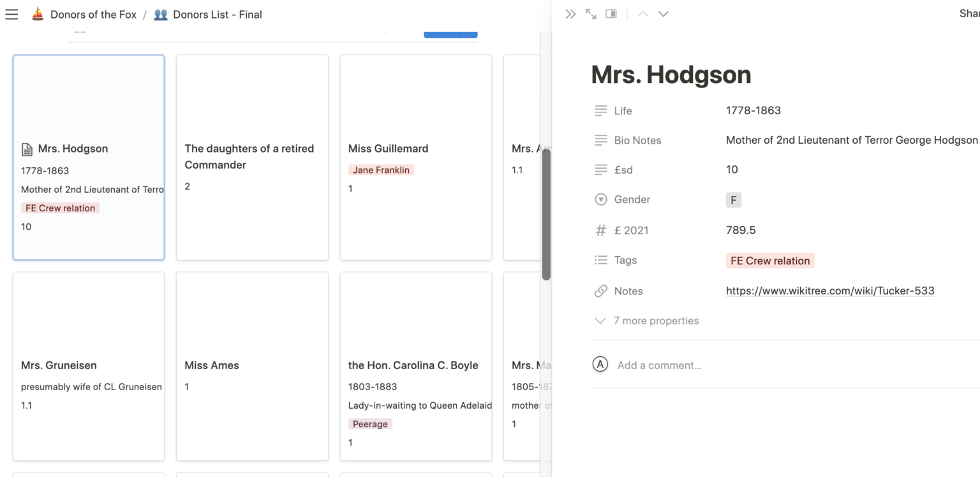Go to next record with down chevron
Image resolution: width=980 pixels, height=477 pixels.
[664, 14]
